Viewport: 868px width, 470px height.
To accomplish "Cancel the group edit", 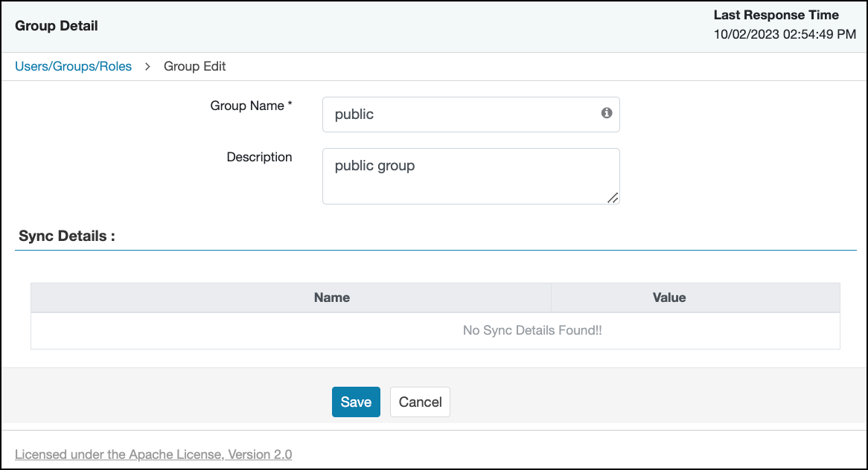I will pyautogui.click(x=420, y=402).
